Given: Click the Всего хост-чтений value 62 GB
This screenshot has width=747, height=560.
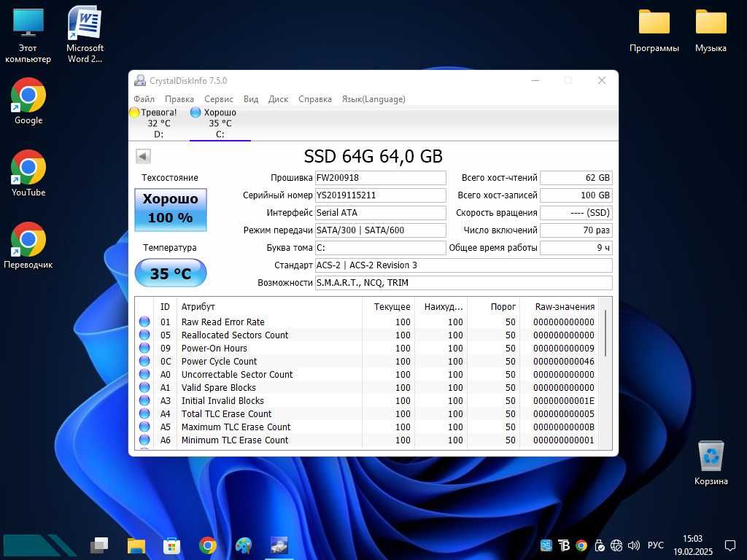Looking at the screenshot, I should pyautogui.click(x=576, y=178).
